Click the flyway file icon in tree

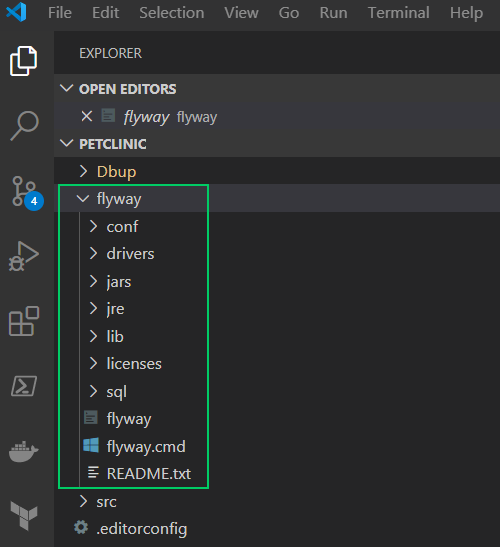coord(91,418)
